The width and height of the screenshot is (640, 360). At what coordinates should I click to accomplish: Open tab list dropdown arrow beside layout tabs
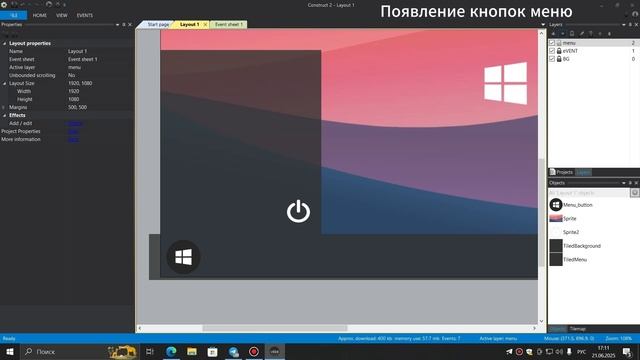(543, 24)
